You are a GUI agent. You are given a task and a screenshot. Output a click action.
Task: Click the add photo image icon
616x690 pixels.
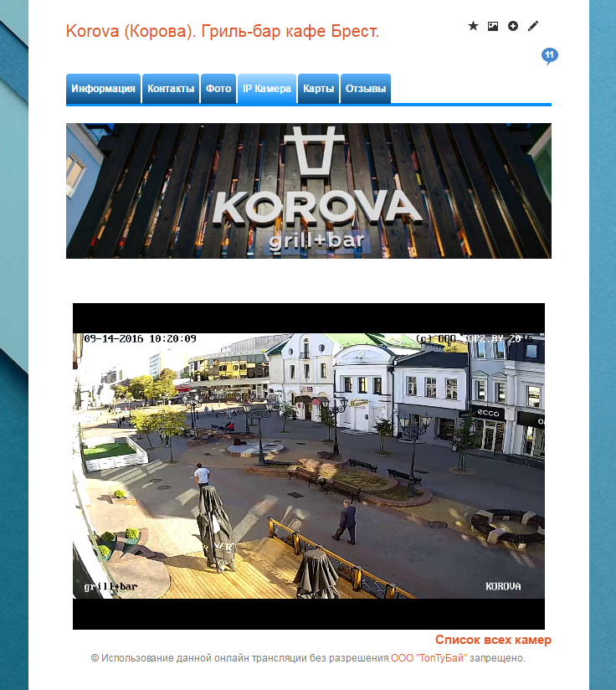coord(493,27)
